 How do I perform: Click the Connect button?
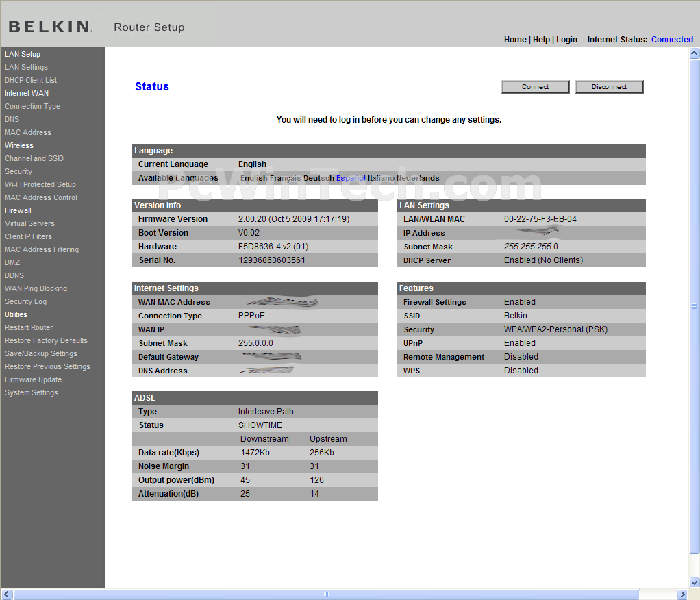[535, 86]
